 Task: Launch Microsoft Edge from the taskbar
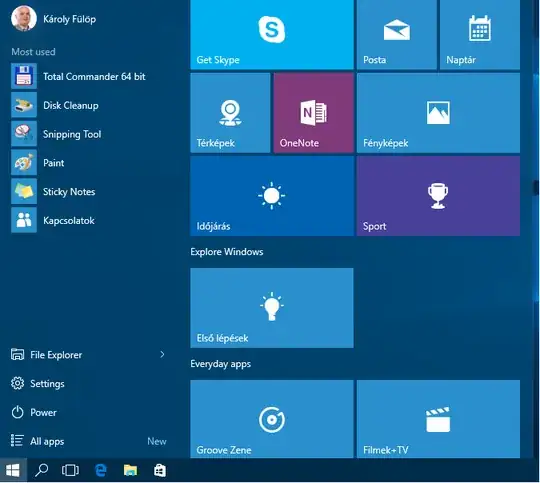click(101, 470)
